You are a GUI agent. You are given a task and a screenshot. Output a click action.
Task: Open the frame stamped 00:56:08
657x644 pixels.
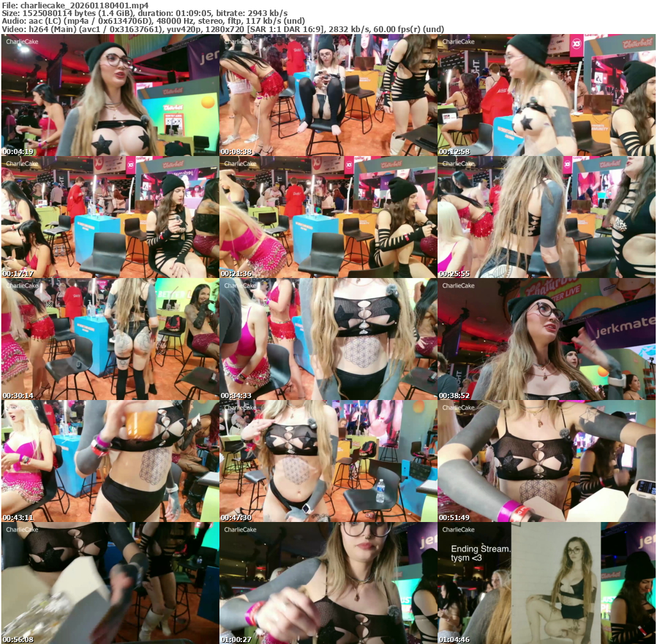click(110, 583)
